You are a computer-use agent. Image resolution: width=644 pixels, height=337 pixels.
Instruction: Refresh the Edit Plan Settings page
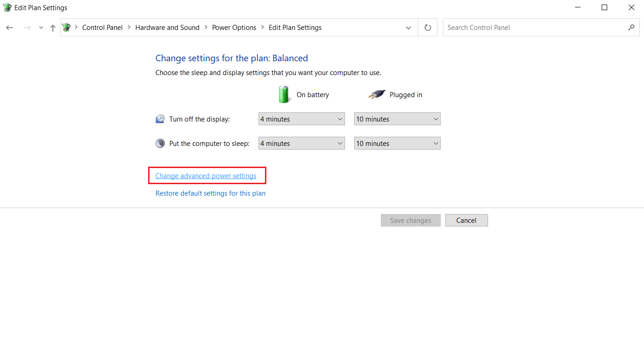point(428,28)
